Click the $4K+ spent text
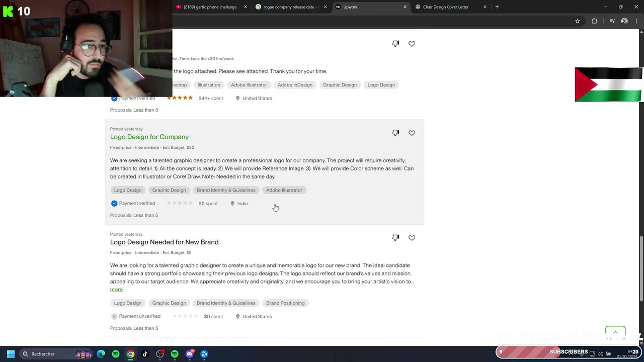 tap(211, 99)
